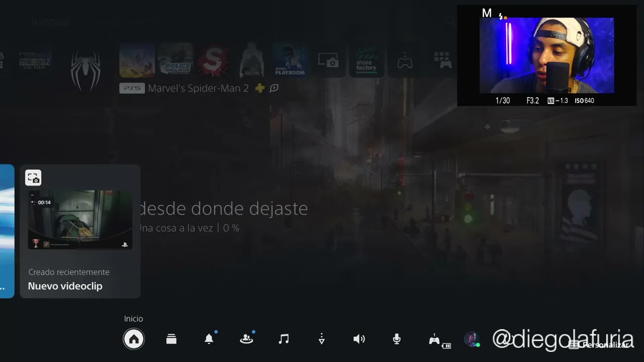Click the capture icon on videoclip card

(33, 177)
